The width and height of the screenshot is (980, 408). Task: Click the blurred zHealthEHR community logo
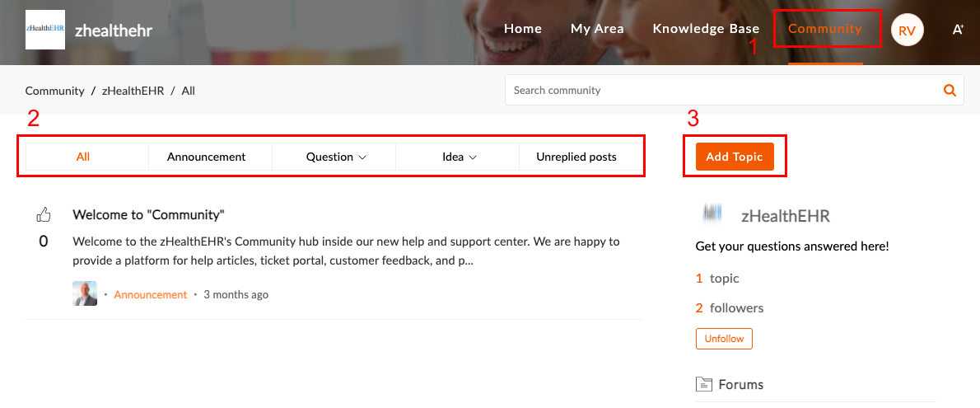click(x=712, y=214)
